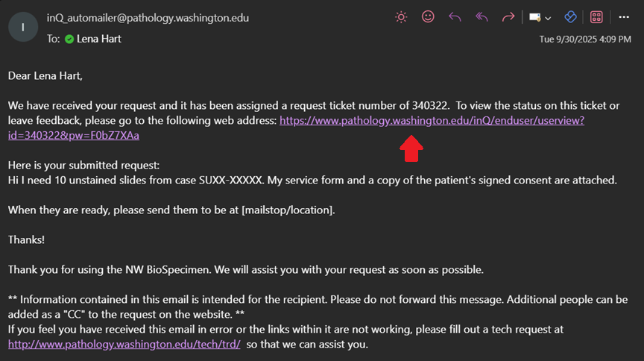Open the emoji reaction picker
The image size is (644, 361).
pyautogui.click(x=428, y=17)
